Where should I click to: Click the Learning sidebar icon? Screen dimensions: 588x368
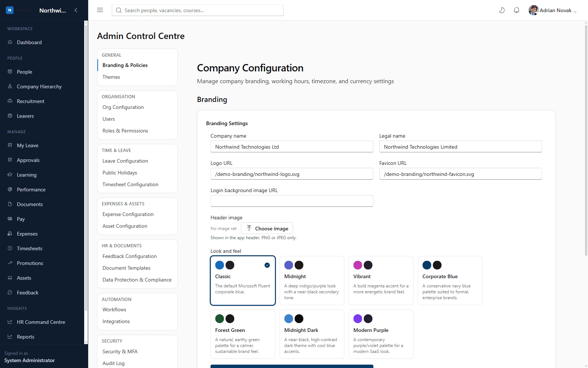10,175
